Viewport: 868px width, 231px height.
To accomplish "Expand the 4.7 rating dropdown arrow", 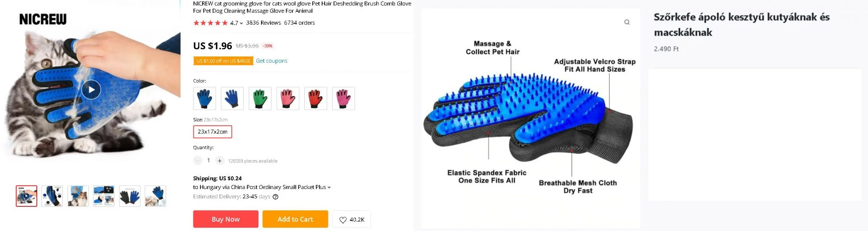I will [x=242, y=23].
